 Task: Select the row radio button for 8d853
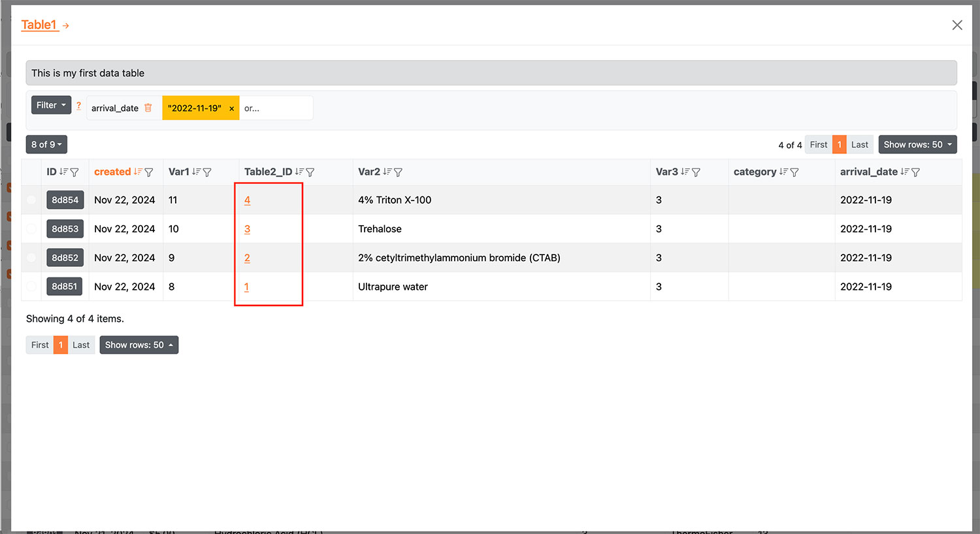point(31,228)
